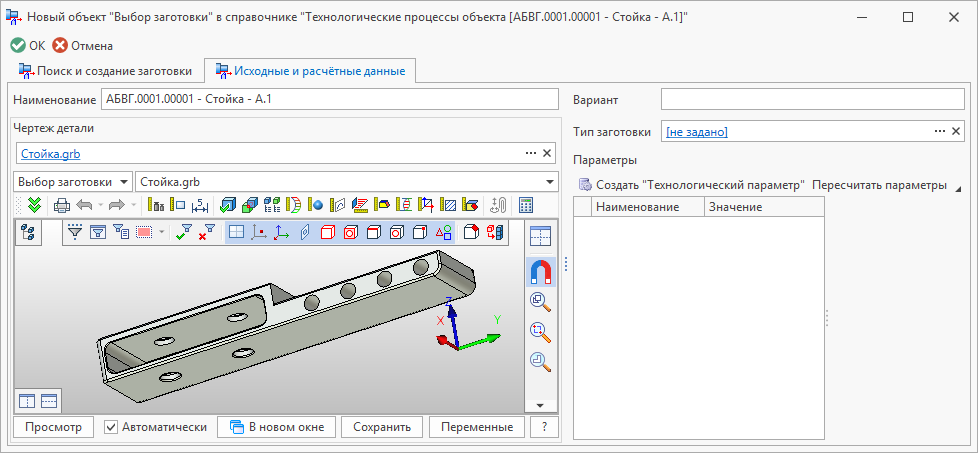Click the Значение column header
The height and width of the screenshot is (453, 978).
pos(764,207)
